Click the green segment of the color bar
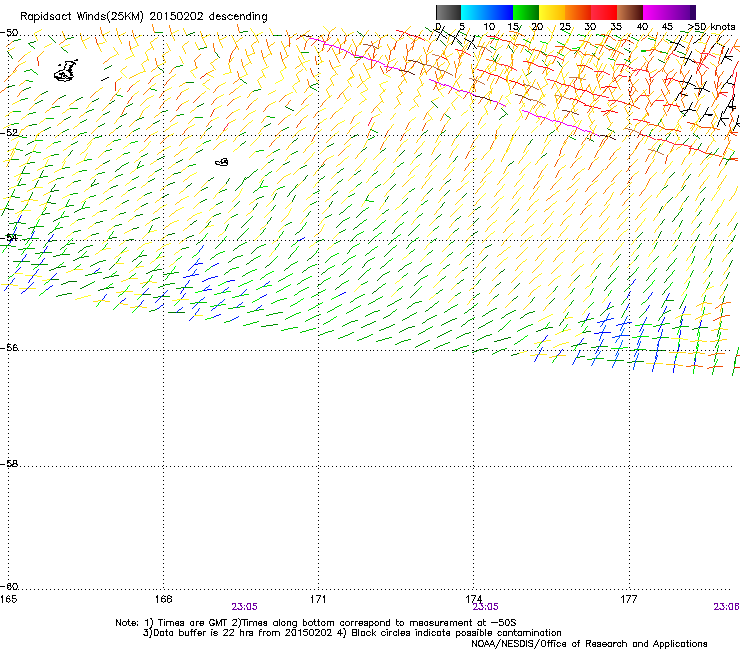The height and width of the screenshot is (650, 740). click(526, 12)
